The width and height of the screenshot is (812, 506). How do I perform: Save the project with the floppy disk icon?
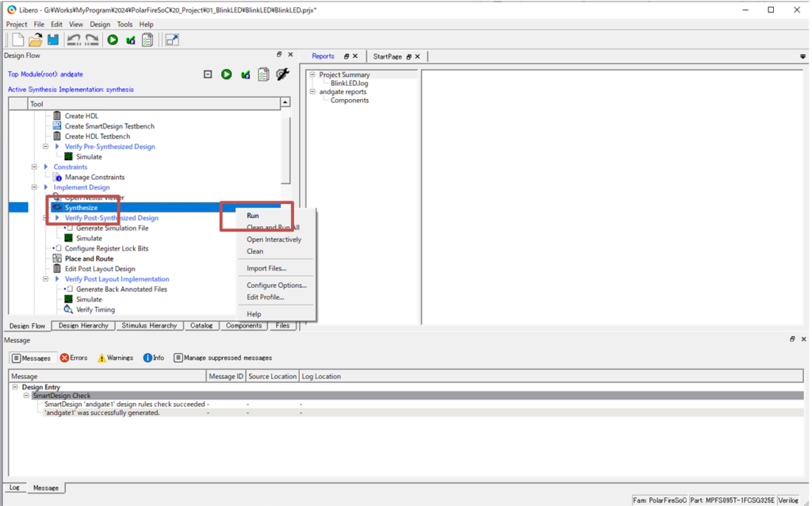point(53,40)
